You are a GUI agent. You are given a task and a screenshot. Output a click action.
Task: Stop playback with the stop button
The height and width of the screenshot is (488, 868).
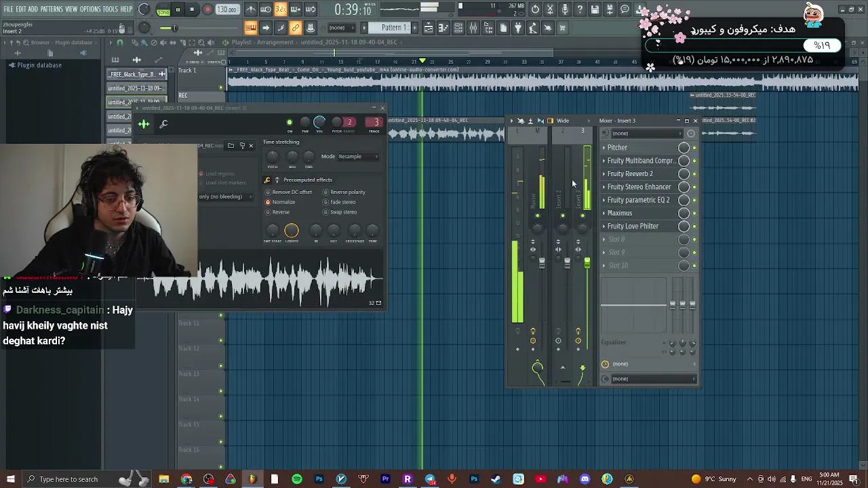pos(193,9)
